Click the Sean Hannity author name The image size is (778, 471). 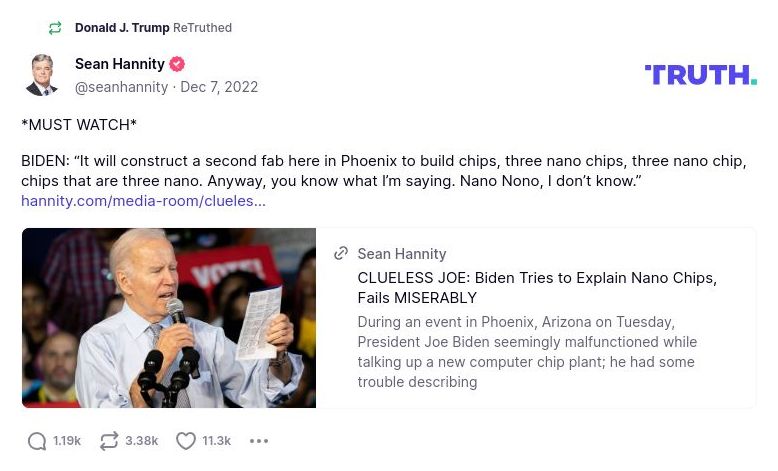(119, 64)
